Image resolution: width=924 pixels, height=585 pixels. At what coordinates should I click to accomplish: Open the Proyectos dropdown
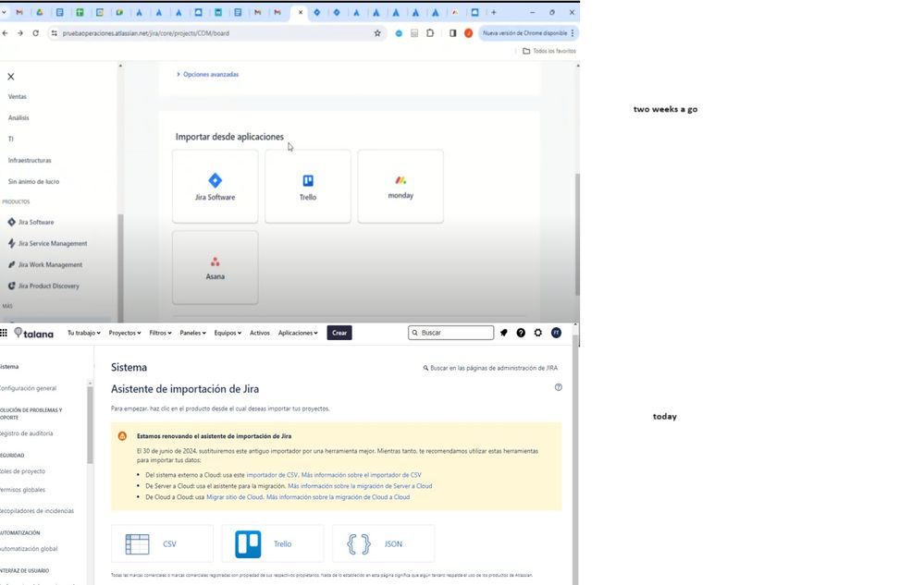coord(124,333)
